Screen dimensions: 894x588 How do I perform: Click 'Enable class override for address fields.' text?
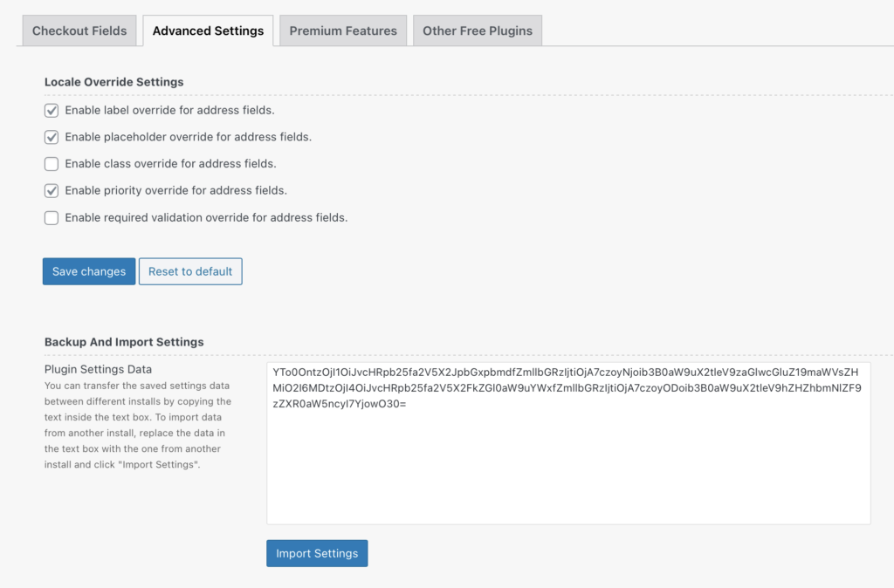point(170,163)
